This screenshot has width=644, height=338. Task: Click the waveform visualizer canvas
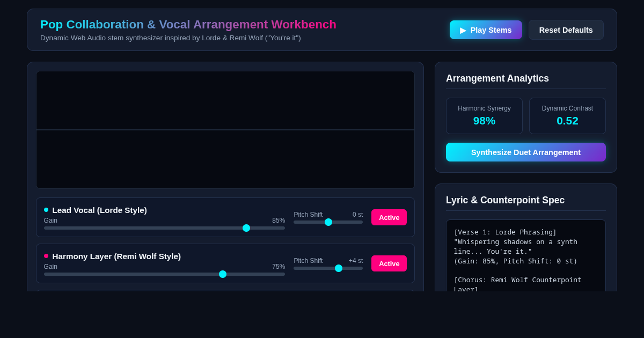(225, 130)
